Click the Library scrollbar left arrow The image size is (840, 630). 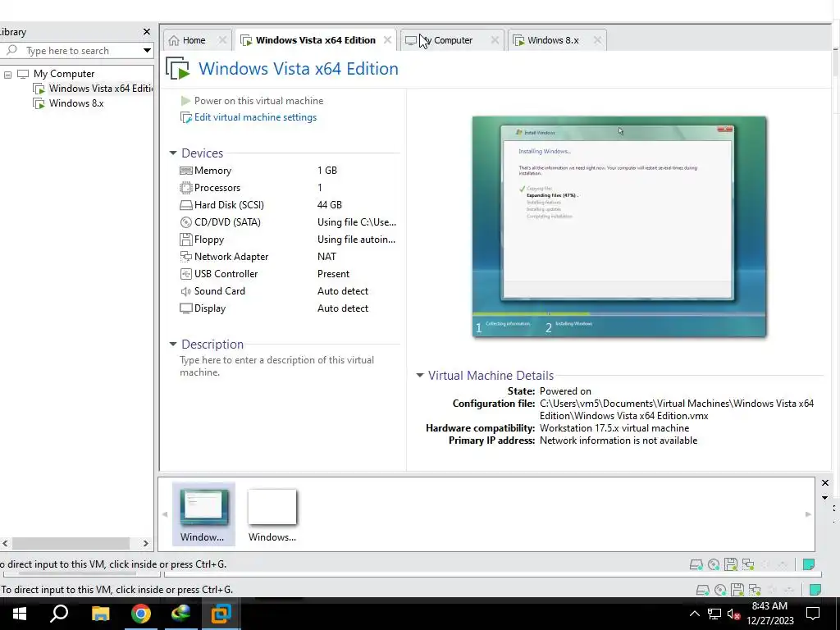tap(5, 543)
